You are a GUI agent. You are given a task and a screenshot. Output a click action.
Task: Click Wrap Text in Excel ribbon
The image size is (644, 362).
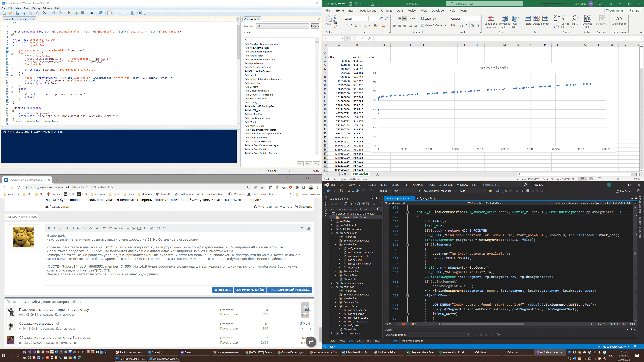(428, 19)
